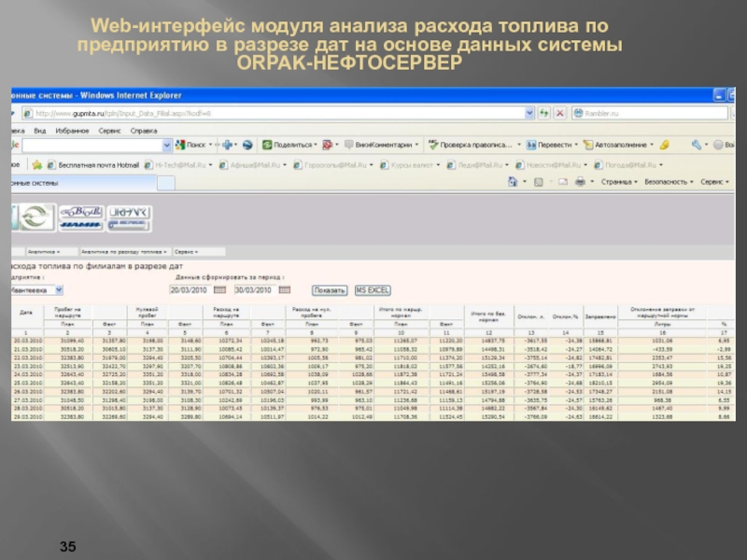This screenshot has width=747, height=560.
Task: Open the start date calendar picker
Action: point(221,289)
